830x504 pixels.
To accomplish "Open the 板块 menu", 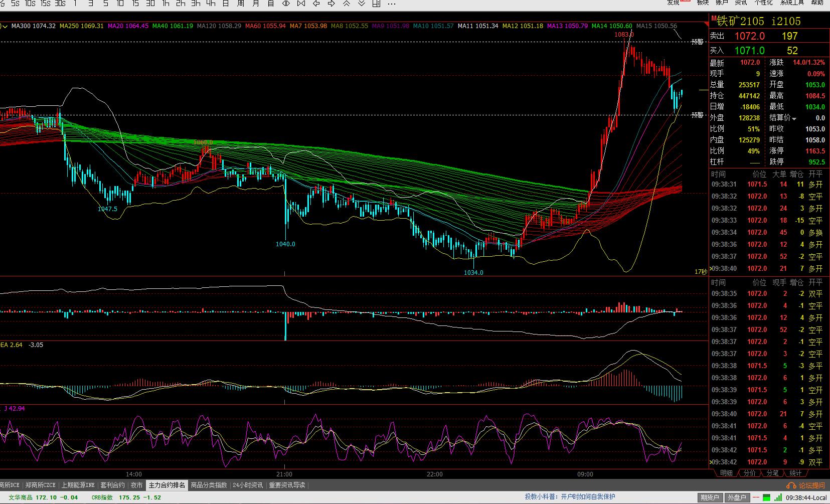I will tap(703, 3).
